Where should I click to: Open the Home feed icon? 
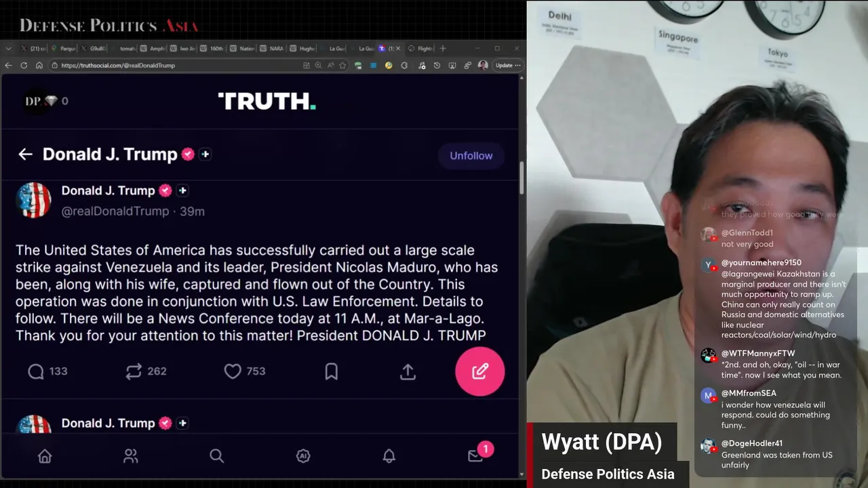pos(45,456)
